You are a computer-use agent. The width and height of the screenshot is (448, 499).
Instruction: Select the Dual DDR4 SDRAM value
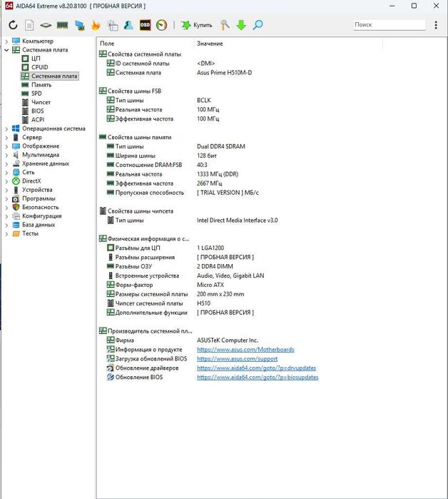[x=221, y=146]
